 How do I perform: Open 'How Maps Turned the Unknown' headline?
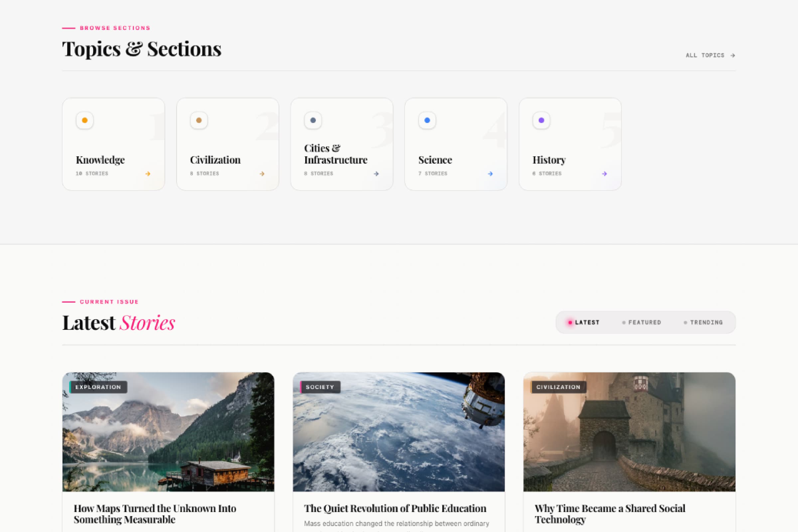pos(155,514)
